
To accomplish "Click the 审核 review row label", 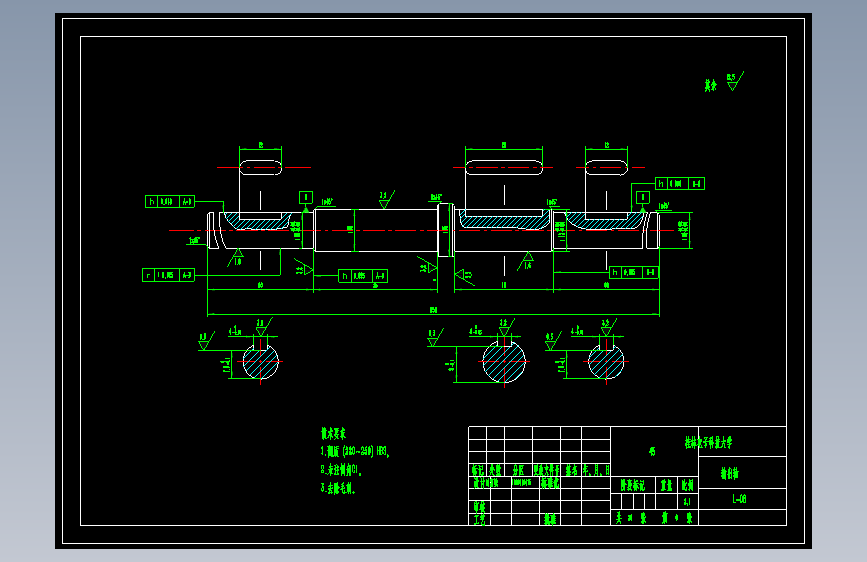I will 479,507.
